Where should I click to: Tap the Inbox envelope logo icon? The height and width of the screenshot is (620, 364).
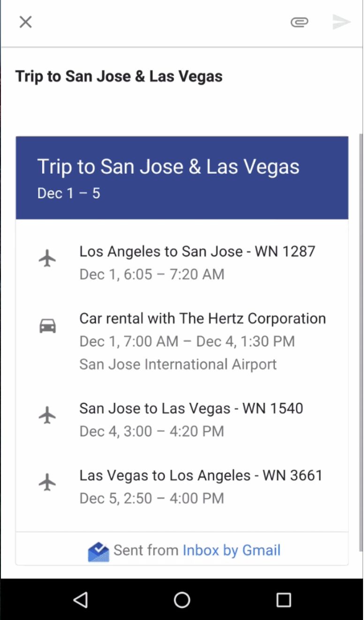[99, 551]
